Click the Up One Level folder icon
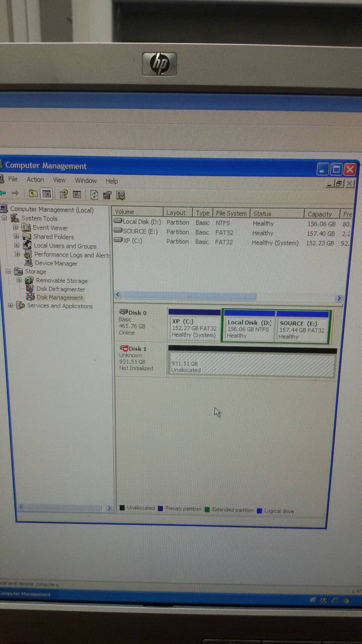 point(33,194)
